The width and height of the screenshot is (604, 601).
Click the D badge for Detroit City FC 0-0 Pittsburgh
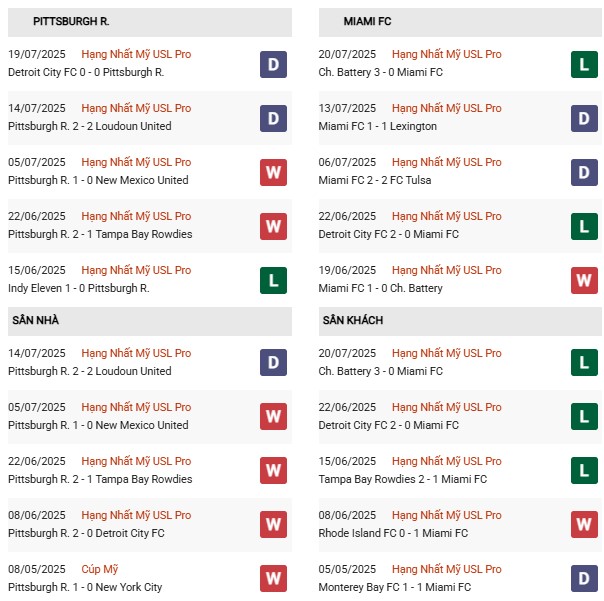tap(273, 64)
